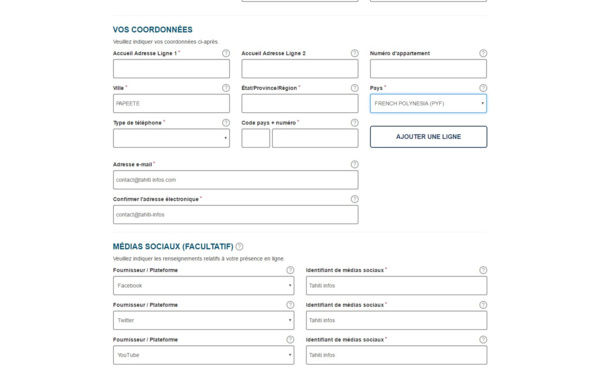Show help for Adresse e-mail
The height and width of the screenshot is (372, 600).
tap(354, 165)
